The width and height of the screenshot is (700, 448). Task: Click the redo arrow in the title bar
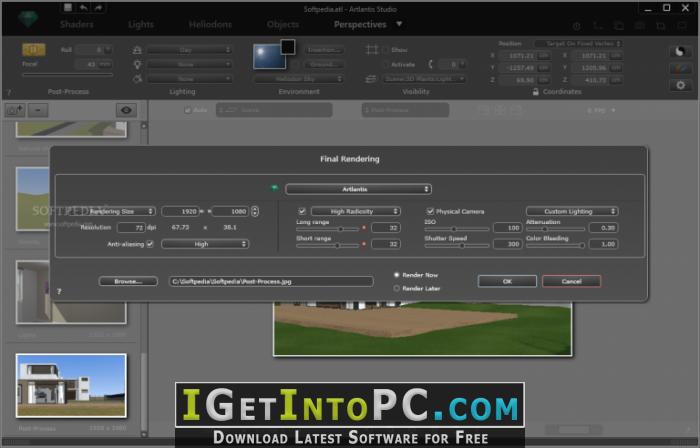[98, 8]
